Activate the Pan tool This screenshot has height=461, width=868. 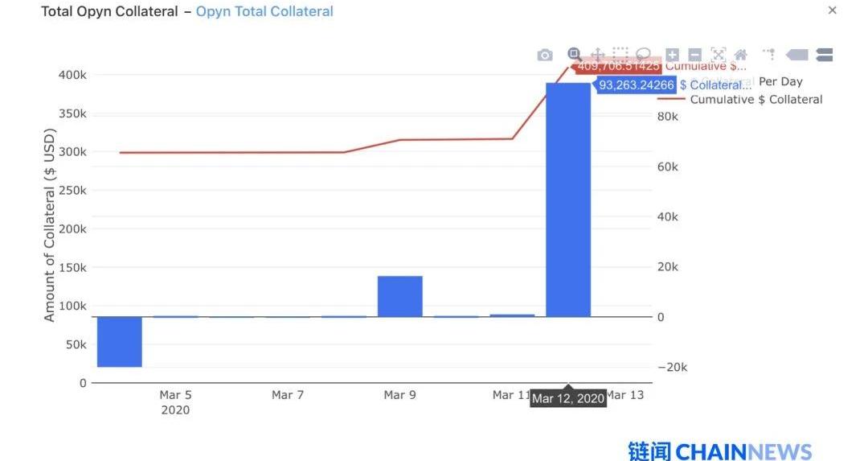598,55
